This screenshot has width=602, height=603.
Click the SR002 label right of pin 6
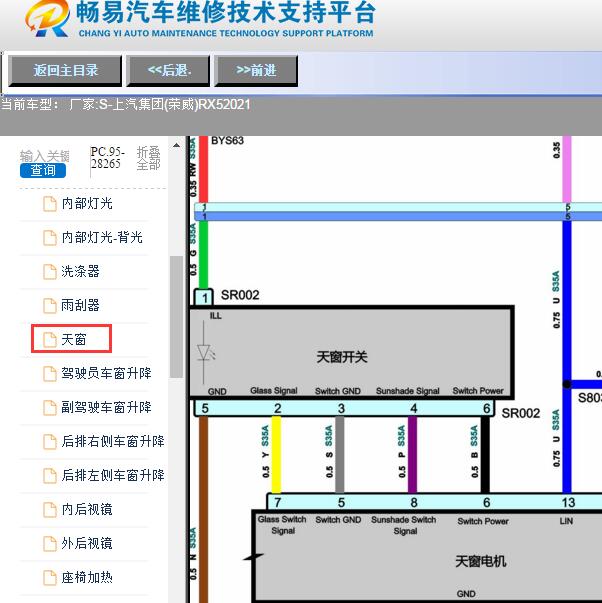[x=521, y=413]
